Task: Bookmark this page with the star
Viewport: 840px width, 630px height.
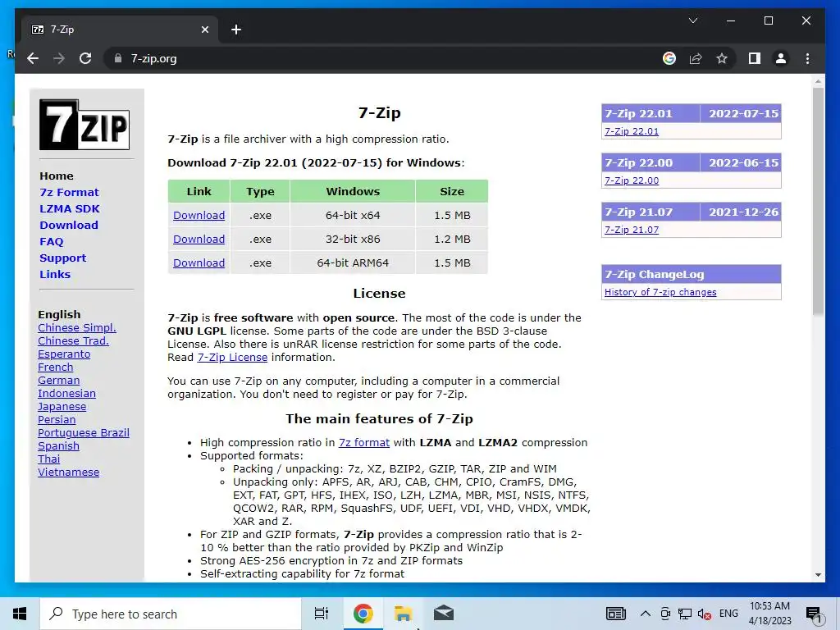Action: [722, 58]
